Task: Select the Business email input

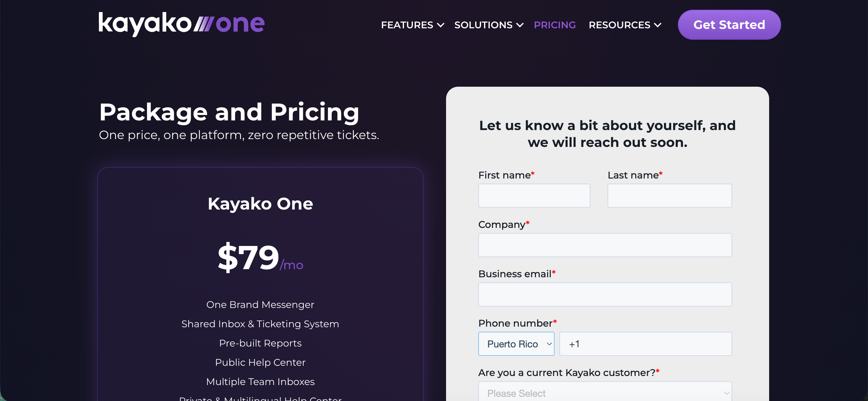Action: click(605, 294)
